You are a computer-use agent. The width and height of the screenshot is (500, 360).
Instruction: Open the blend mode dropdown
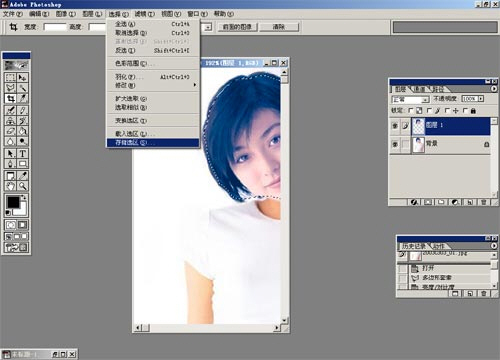tap(425, 100)
